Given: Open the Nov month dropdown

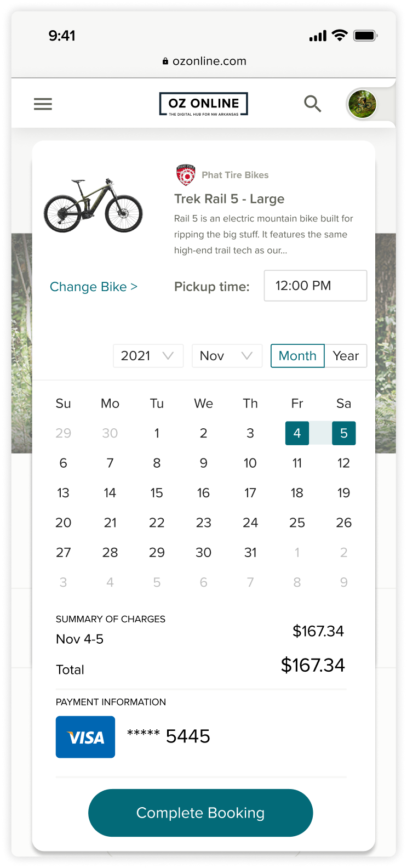Looking at the screenshot, I should pos(227,356).
